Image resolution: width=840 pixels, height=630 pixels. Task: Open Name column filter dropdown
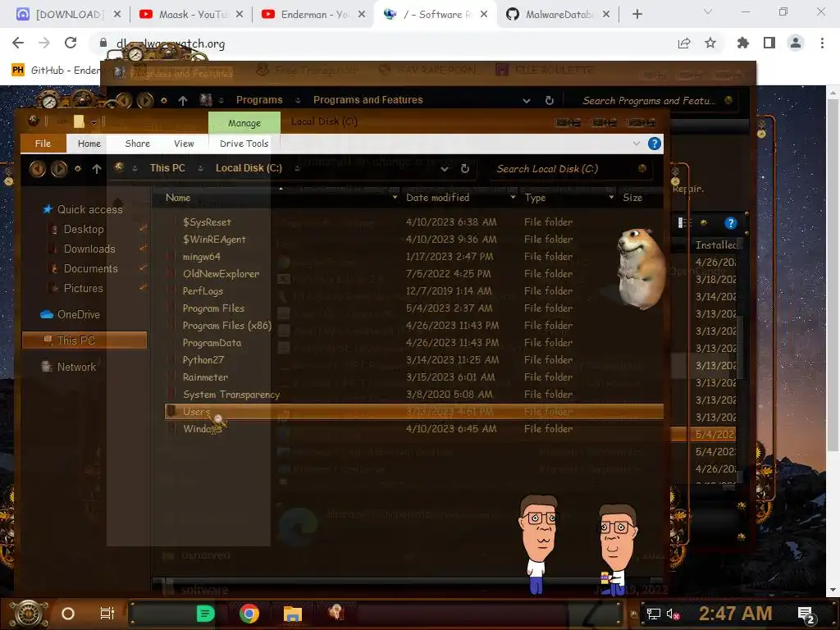395,198
